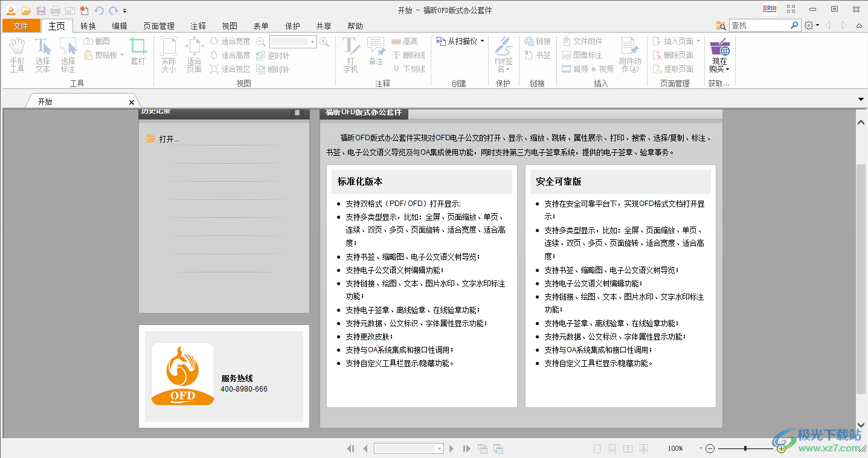Set view to Actual Size (实际大小)
868x458 pixels.
[x=169, y=54]
